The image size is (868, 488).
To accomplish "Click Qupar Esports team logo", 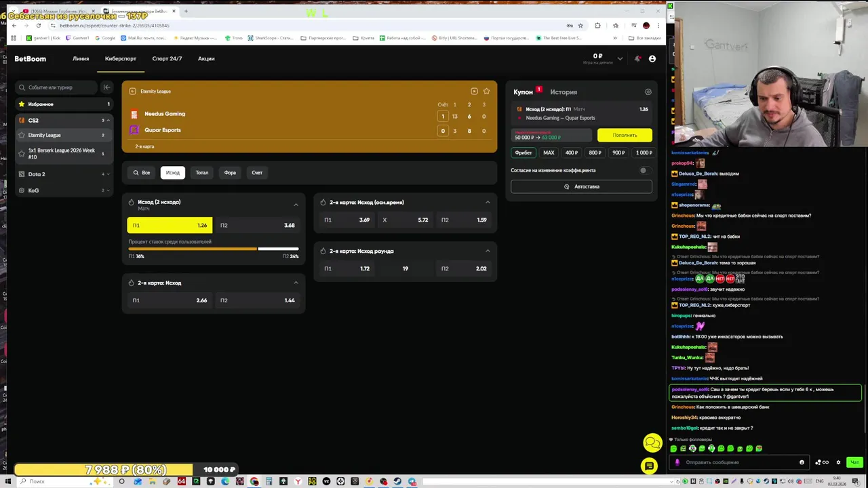I will 134,130.
